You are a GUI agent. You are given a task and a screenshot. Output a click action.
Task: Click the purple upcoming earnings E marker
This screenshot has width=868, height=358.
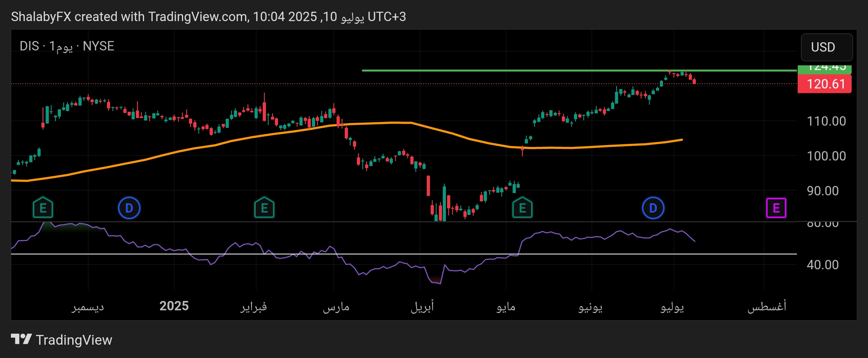click(776, 208)
